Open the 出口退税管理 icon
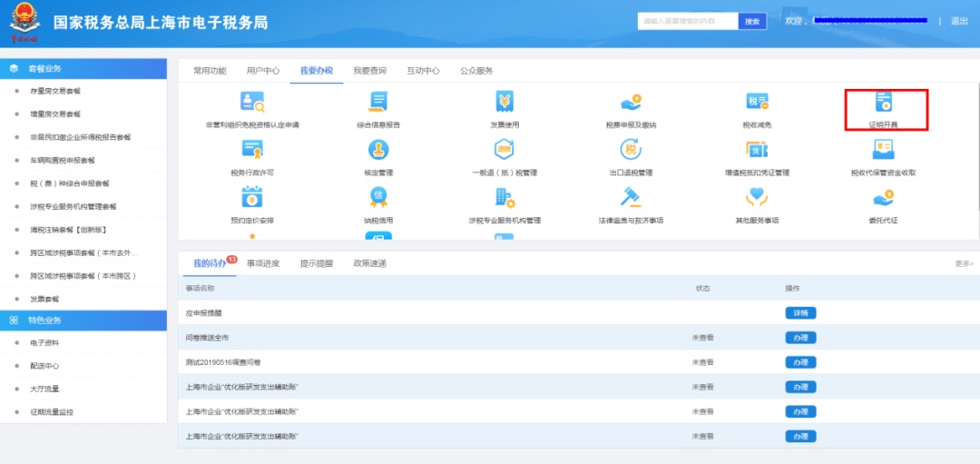Screen dimensions: 980x464 [x=631, y=150]
